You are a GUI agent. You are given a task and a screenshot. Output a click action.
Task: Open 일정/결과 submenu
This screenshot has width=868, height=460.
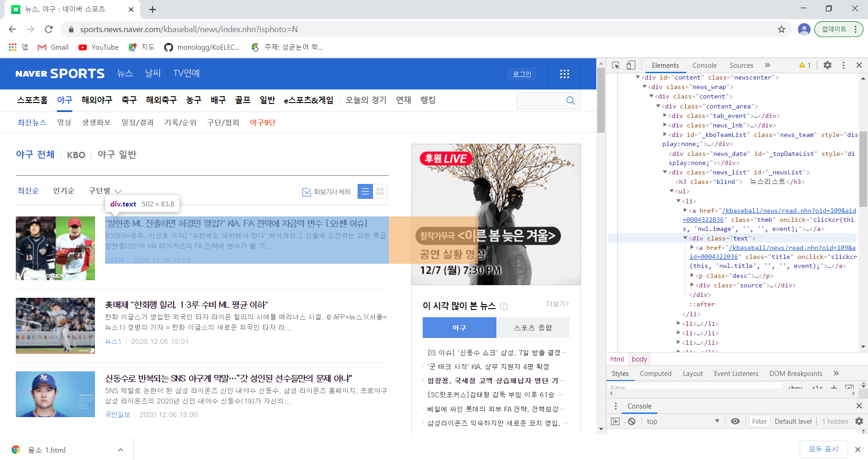(138, 122)
